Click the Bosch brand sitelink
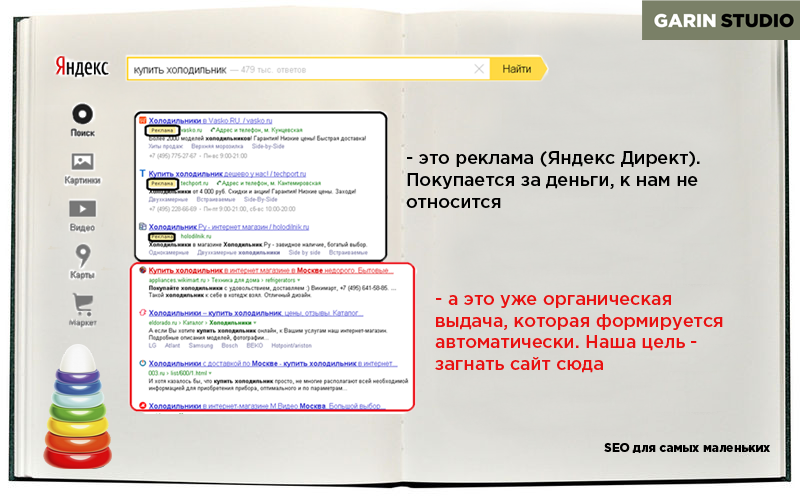This screenshot has height=496, width=800. pyautogui.click(x=230, y=345)
